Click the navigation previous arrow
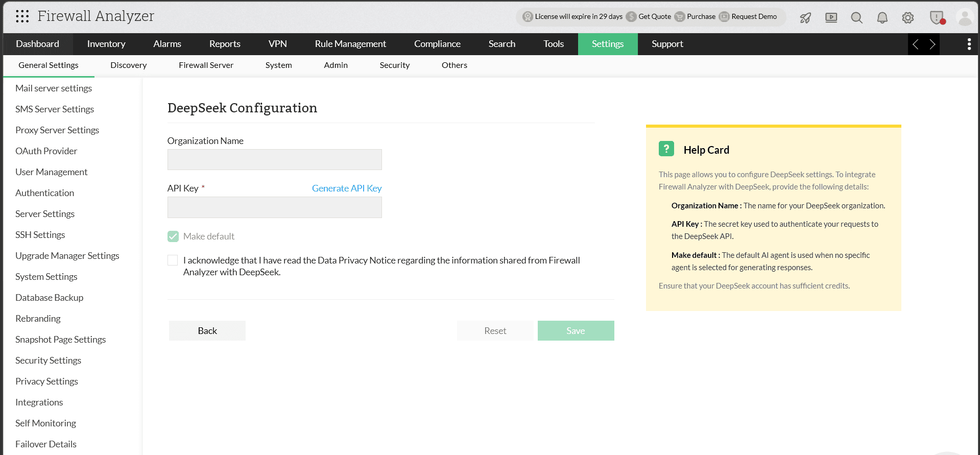The width and height of the screenshot is (980, 455). (916, 44)
